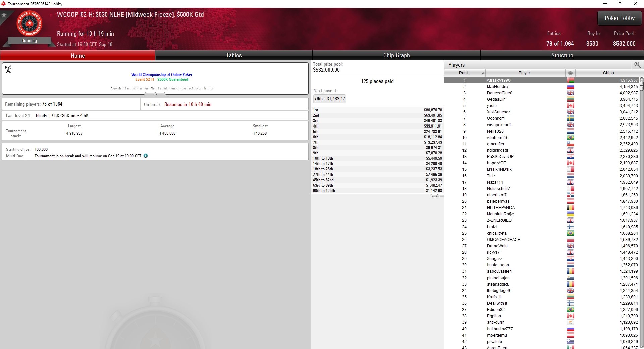Open the Tables tab

pos(234,56)
